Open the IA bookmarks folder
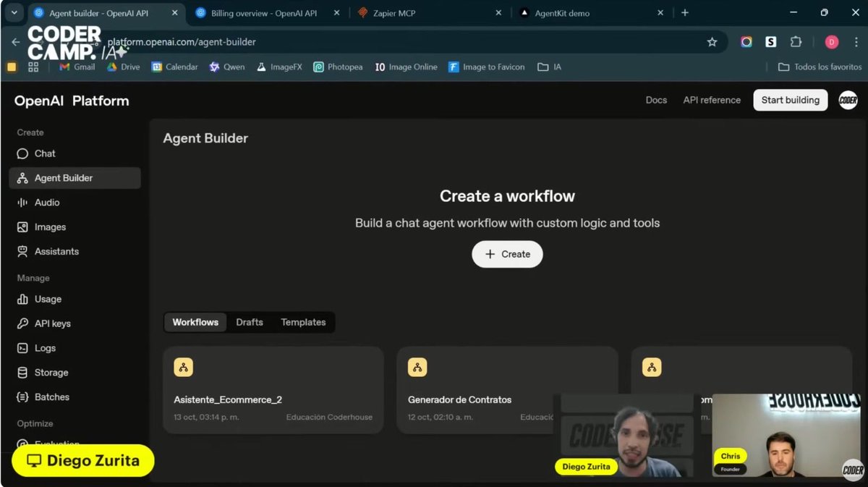The image size is (868, 487). pos(550,67)
